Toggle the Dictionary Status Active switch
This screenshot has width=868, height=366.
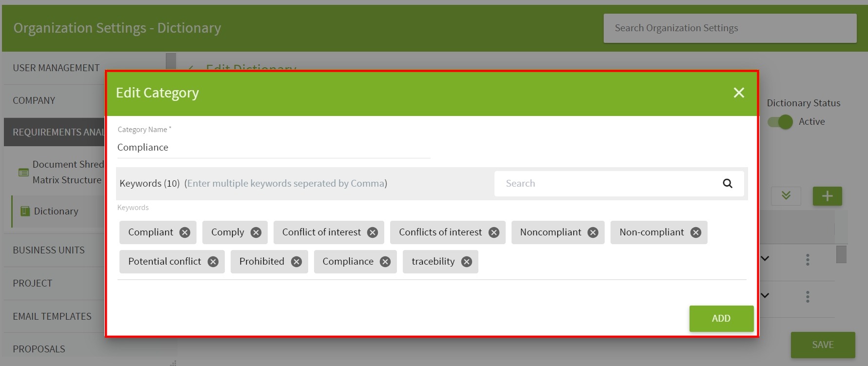780,122
